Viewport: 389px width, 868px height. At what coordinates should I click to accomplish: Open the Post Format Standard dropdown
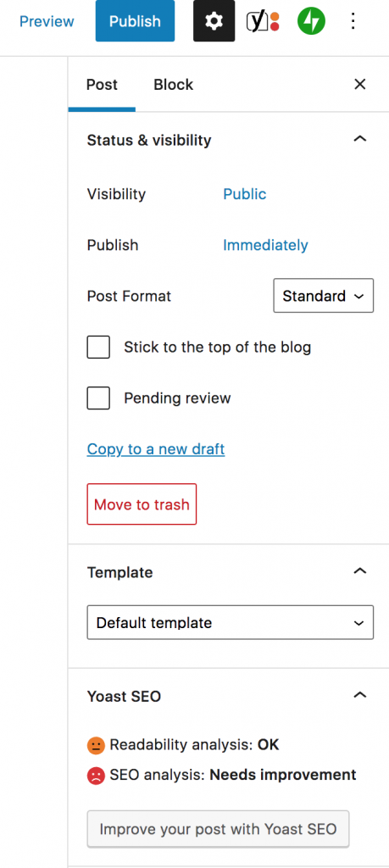point(324,296)
